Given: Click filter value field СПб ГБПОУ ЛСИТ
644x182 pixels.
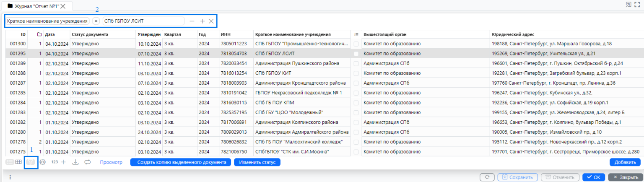Looking at the screenshot, I should tap(143, 21).
